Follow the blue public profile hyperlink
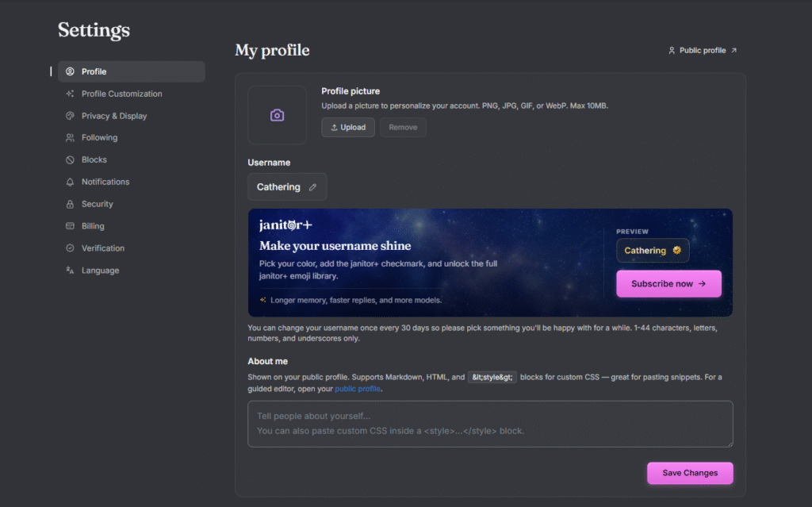Screen dimensions: 812x507 (x=358, y=389)
